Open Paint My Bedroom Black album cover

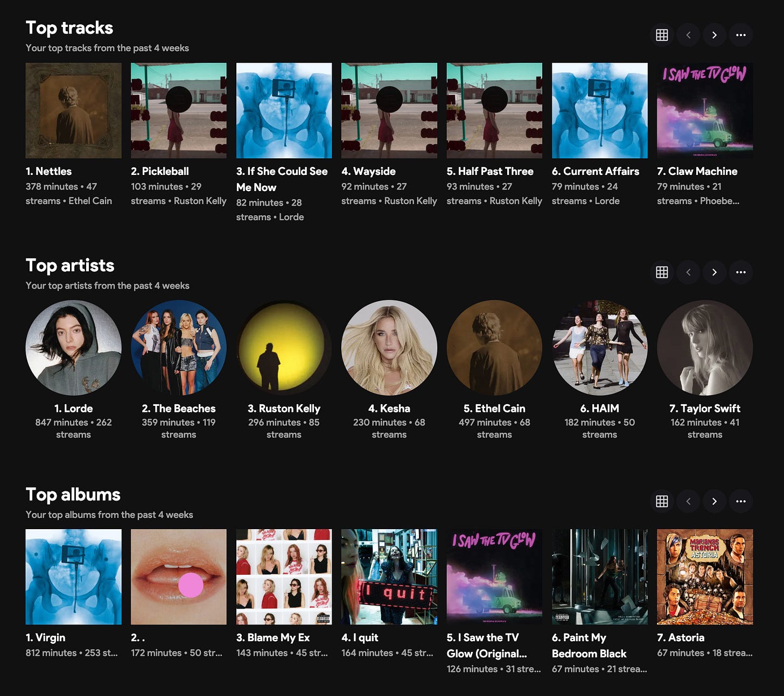pos(600,577)
